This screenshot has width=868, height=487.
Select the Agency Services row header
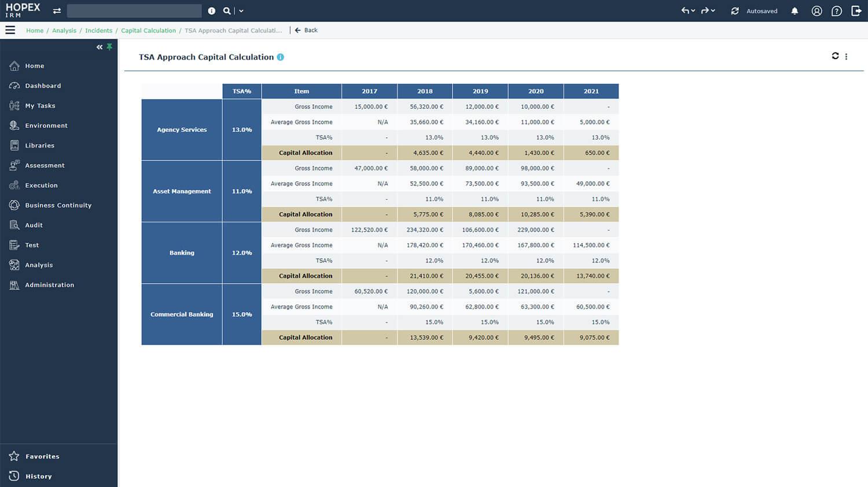point(182,130)
